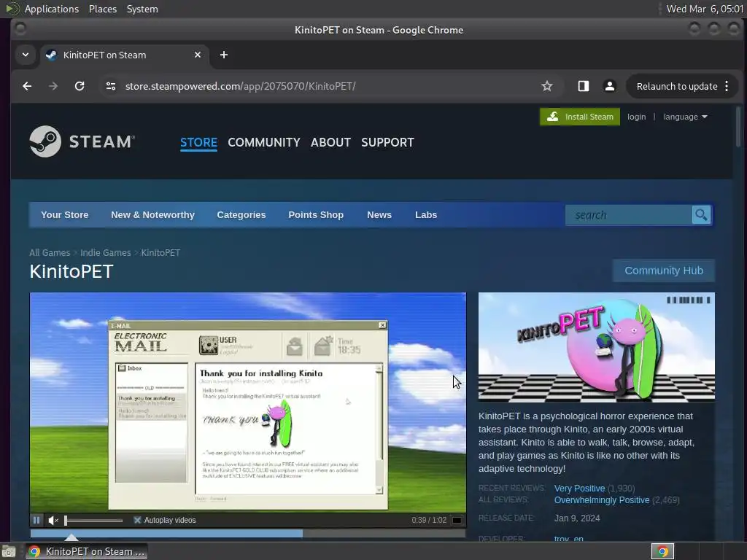Screen dimensions: 747x560
Task: Click the video progress bar
Action: 248,534
